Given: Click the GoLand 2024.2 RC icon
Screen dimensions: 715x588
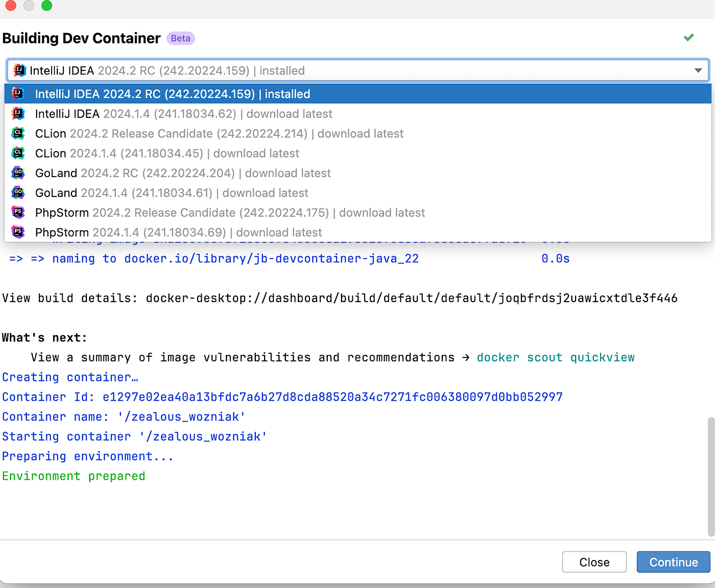Looking at the screenshot, I should [18, 173].
